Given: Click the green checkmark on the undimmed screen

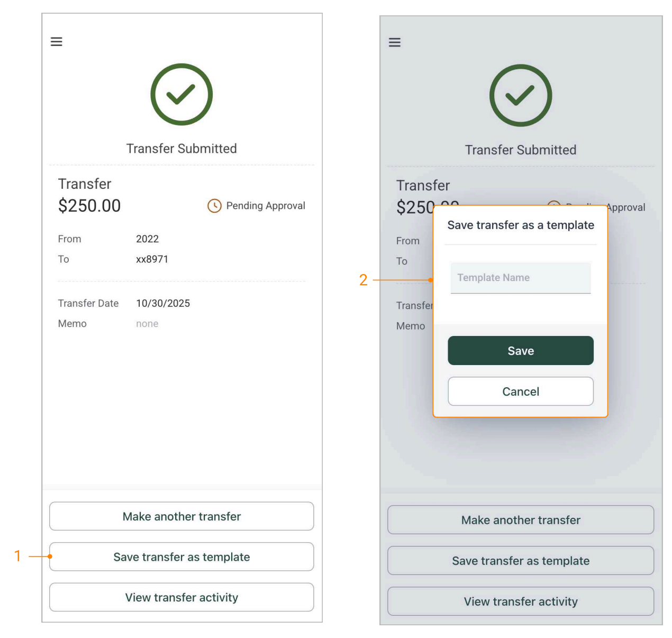Looking at the screenshot, I should (x=181, y=95).
